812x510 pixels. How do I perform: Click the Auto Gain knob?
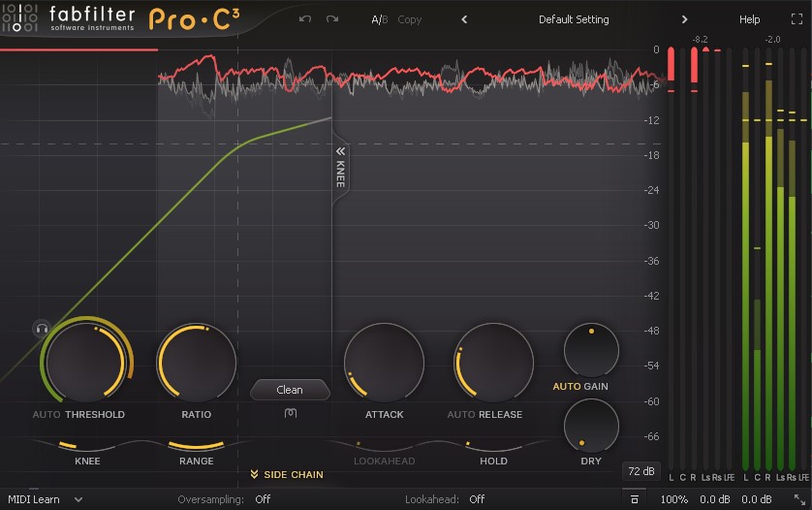click(x=591, y=350)
